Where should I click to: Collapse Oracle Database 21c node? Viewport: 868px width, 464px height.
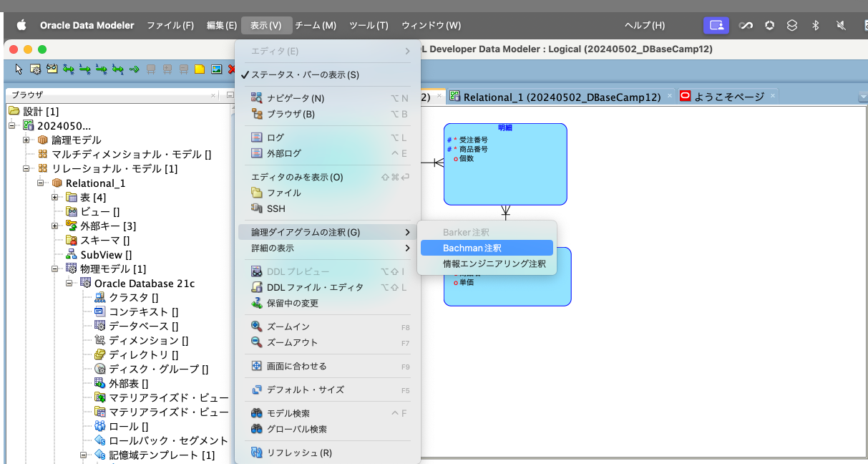69,283
